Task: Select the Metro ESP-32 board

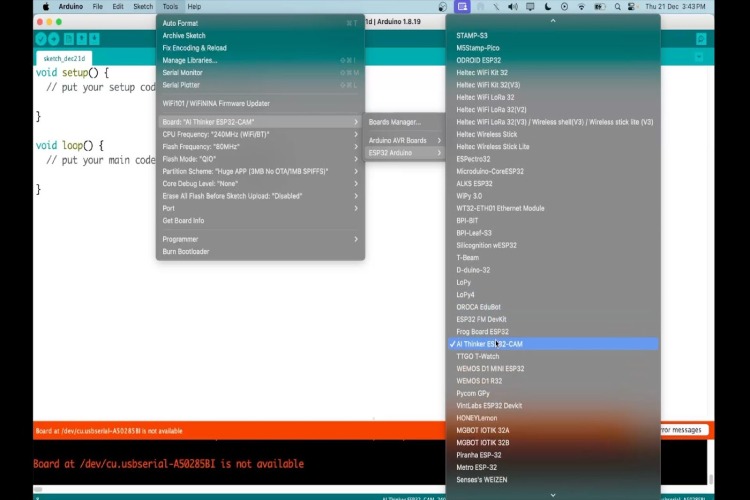Action: click(x=553, y=467)
